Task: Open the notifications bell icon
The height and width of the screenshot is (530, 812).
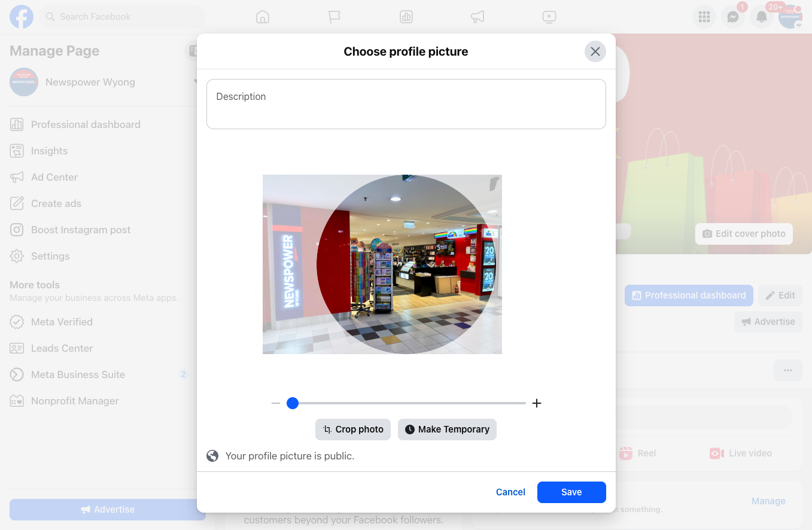Action: (x=762, y=17)
